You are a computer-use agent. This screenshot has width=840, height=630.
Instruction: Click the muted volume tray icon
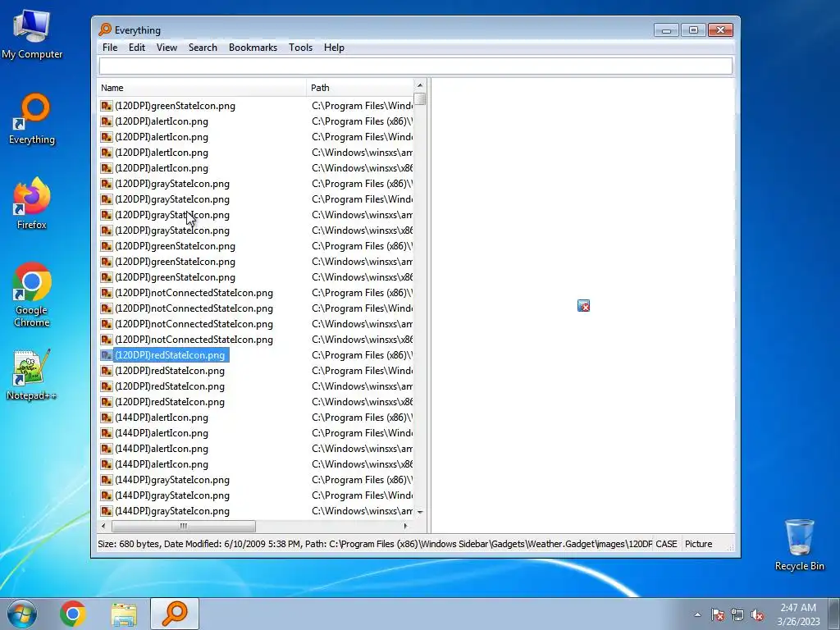(x=757, y=614)
